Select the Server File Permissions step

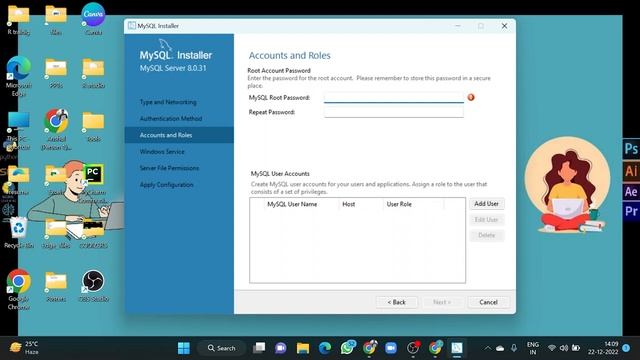click(x=169, y=168)
